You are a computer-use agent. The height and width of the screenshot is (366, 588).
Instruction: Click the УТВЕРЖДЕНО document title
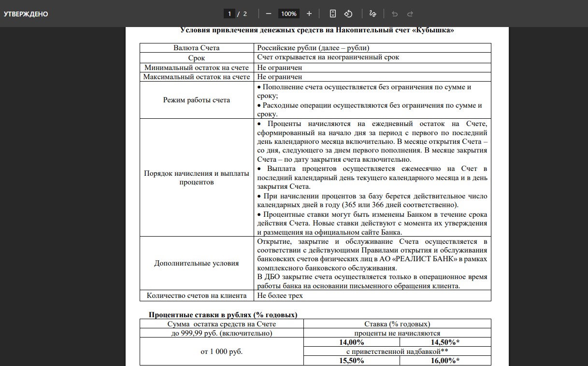(x=26, y=14)
